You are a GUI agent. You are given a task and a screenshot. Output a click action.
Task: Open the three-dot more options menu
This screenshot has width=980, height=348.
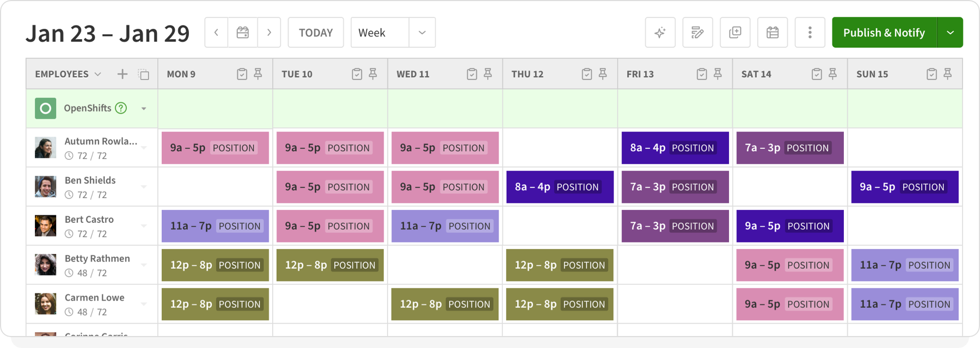[810, 33]
